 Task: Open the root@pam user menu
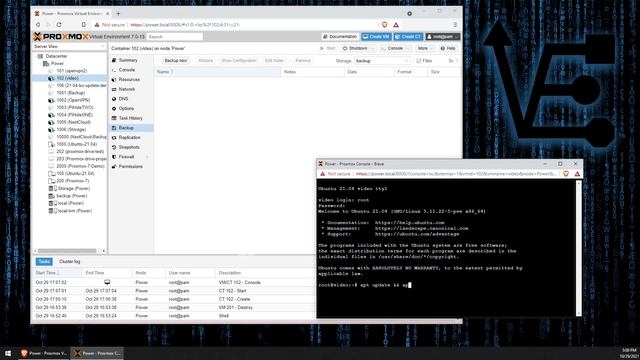click(x=443, y=37)
